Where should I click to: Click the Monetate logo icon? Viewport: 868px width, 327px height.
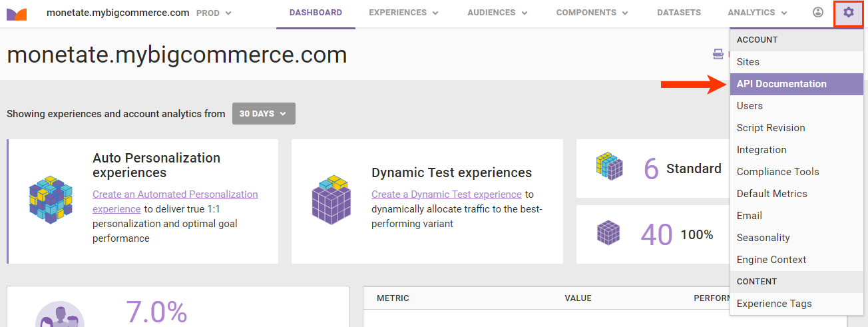coord(17,13)
